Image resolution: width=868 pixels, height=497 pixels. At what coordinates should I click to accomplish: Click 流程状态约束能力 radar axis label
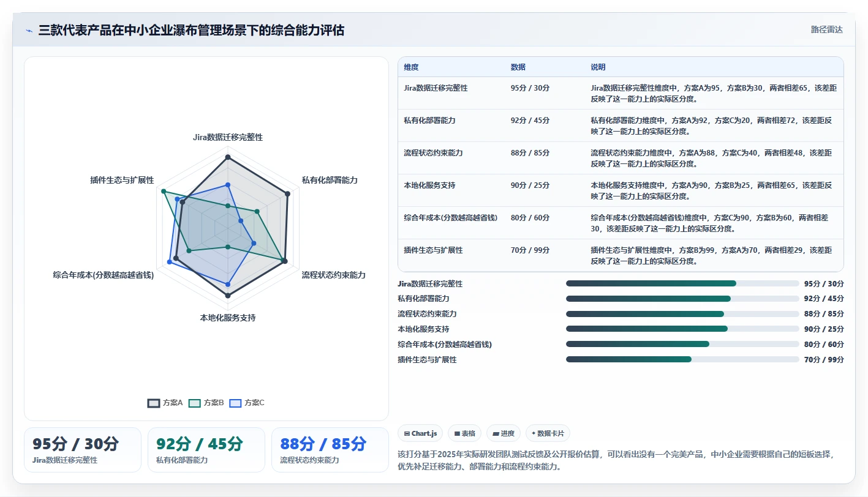coord(333,275)
